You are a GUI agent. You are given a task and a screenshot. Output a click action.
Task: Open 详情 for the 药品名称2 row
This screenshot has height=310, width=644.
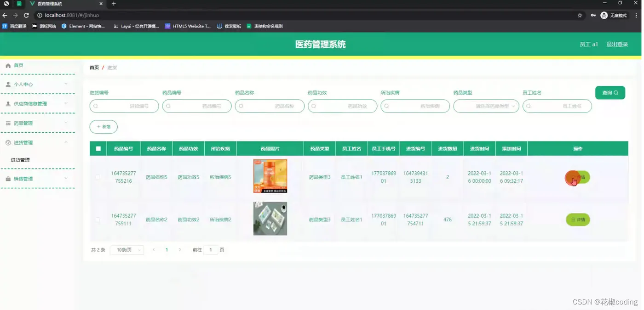[x=578, y=220]
